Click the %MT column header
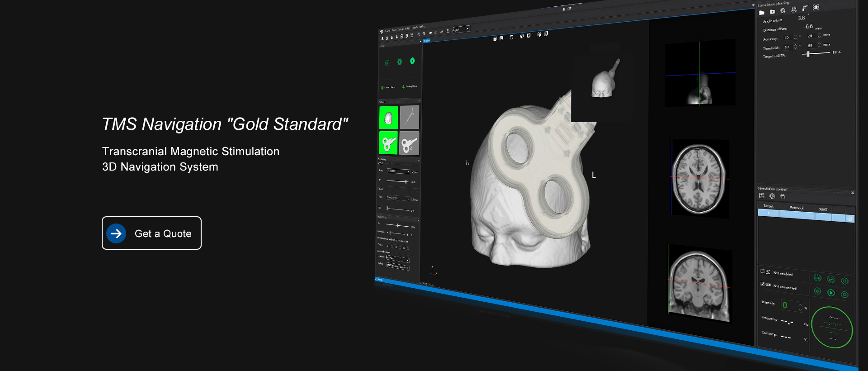 [x=824, y=209]
